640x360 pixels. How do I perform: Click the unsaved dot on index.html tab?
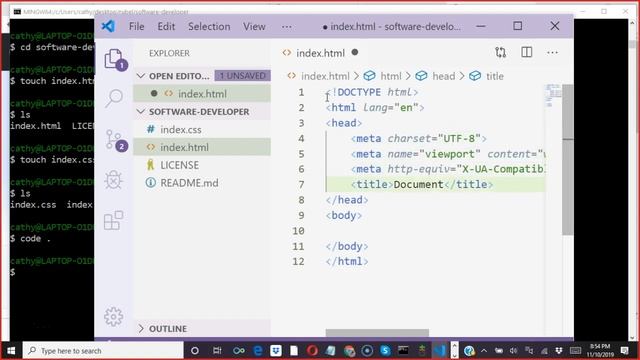[355, 52]
